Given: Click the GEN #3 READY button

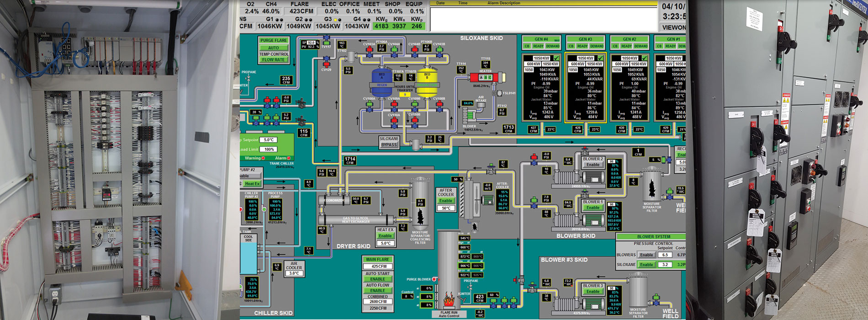Looking at the screenshot, I should point(582,46).
